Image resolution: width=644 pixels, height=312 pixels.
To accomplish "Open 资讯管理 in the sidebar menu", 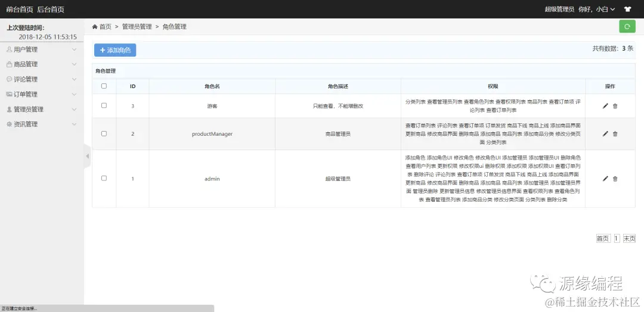I will [42, 124].
